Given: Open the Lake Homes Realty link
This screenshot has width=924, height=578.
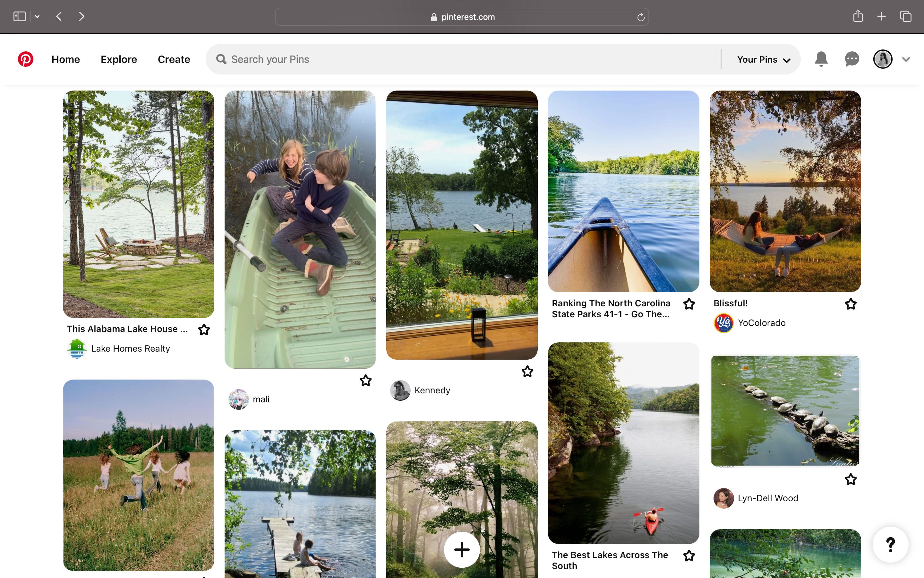Looking at the screenshot, I should 130,349.
